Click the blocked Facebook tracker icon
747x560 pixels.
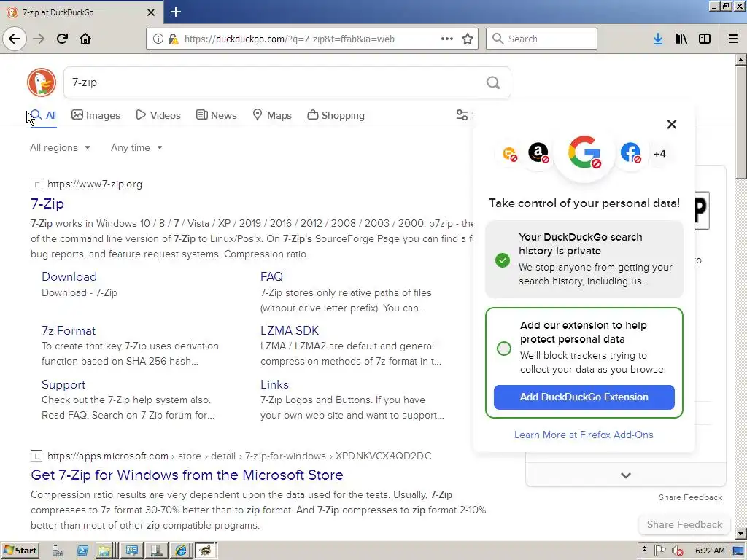point(630,153)
